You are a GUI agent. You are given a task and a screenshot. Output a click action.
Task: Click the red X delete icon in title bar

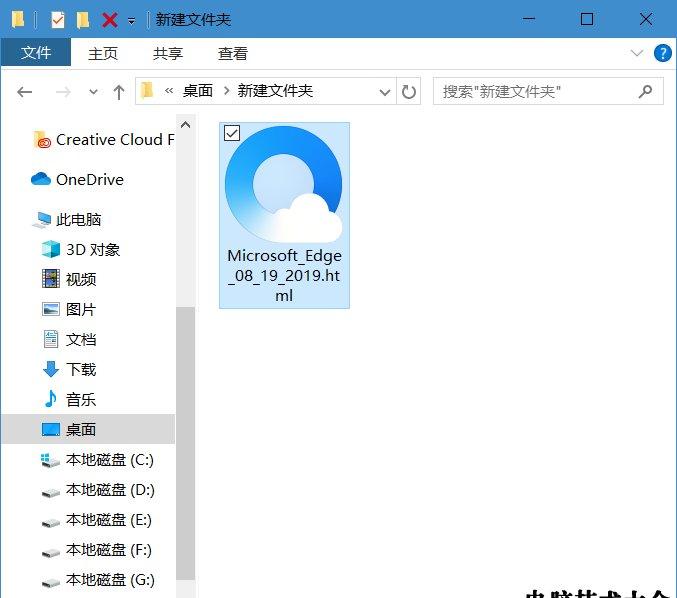coord(110,19)
